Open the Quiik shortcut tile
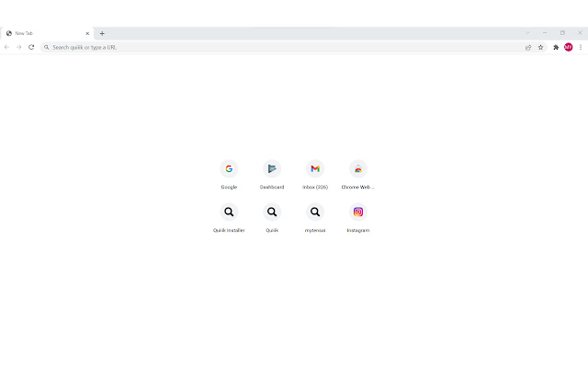Viewport: 588px width, 368px height. point(272,218)
